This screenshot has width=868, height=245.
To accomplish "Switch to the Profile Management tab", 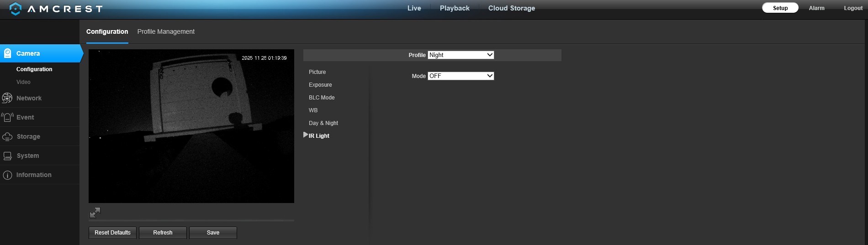I will point(166,31).
